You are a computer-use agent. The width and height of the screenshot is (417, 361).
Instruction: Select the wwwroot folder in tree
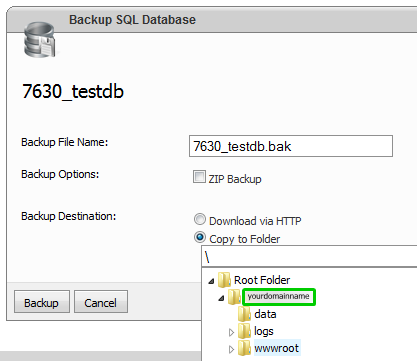[277, 348]
